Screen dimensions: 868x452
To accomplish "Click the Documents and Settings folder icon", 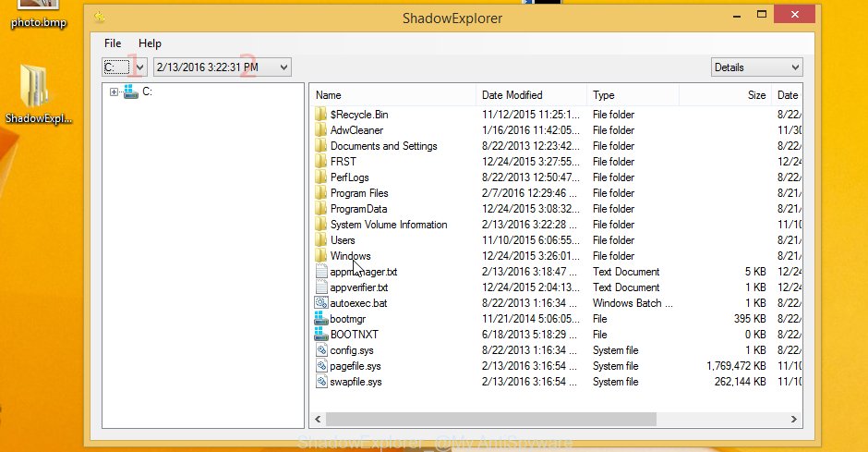I will click(x=321, y=146).
